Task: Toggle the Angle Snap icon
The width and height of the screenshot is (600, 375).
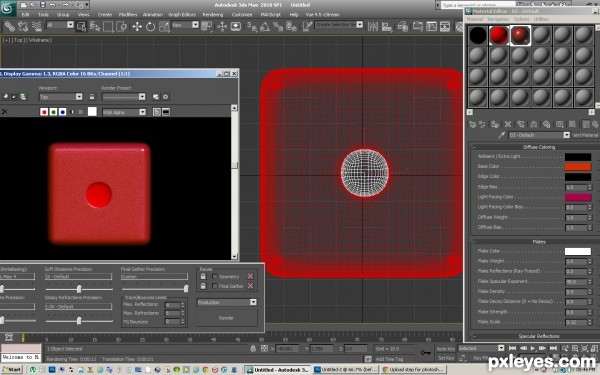Action: 264,26
